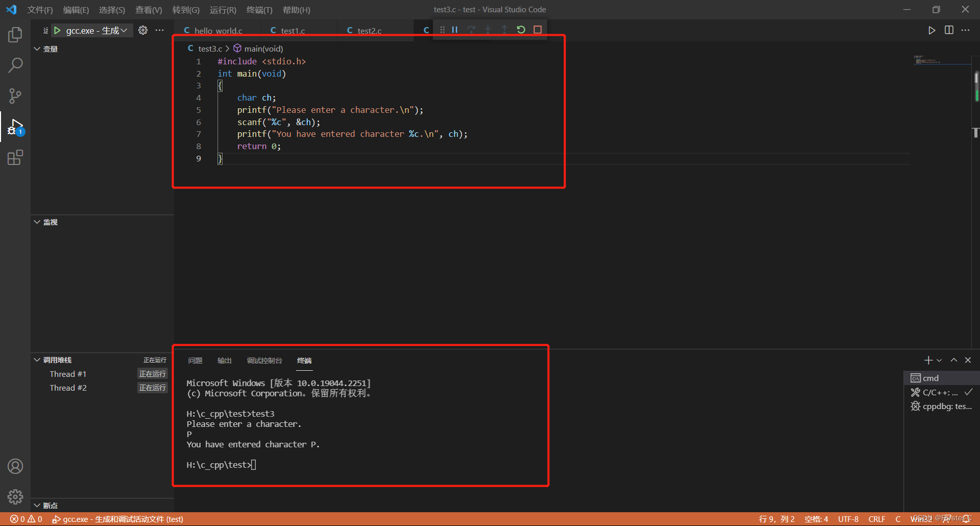The height and width of the screenshot is (526, 980).
Task: Switch to the 调试控制台 panel tab
Action: [264, 361]
